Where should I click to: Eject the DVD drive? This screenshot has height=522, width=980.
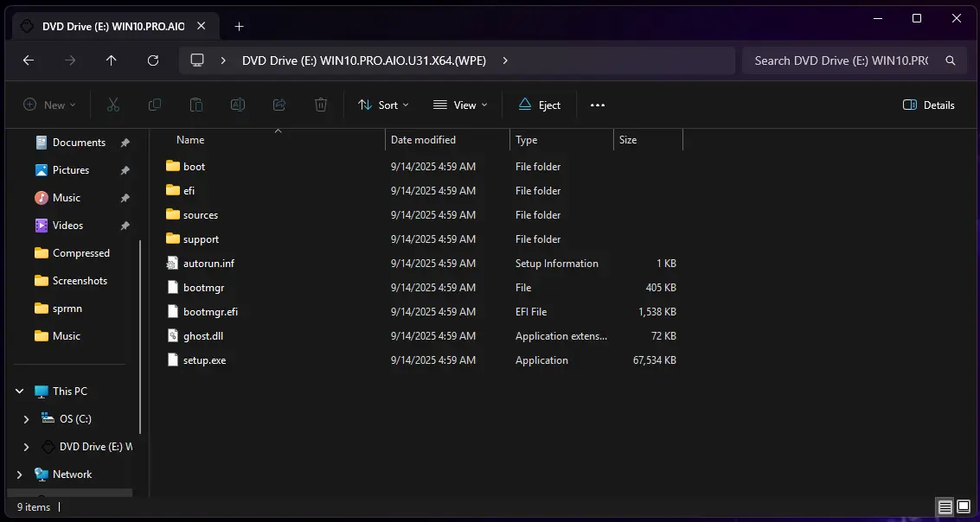click(x=540, y=105)
